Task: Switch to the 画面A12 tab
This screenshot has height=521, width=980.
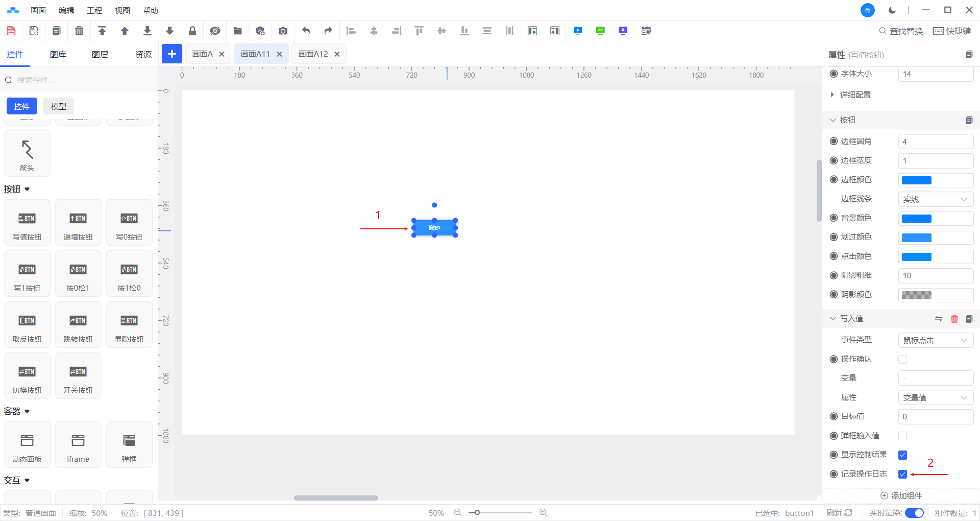Action: 313,54
